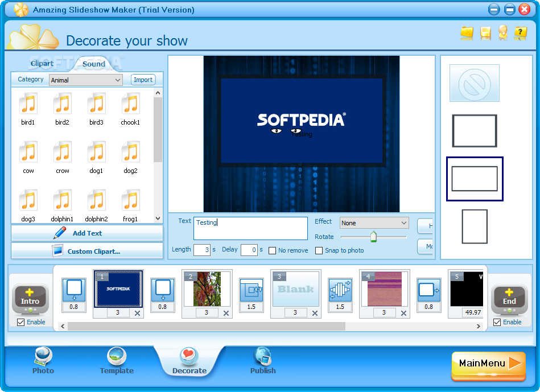Toggle the Snap to photo checkbox
This screenshot has width=540, height=392.
(x=319, y=250)
